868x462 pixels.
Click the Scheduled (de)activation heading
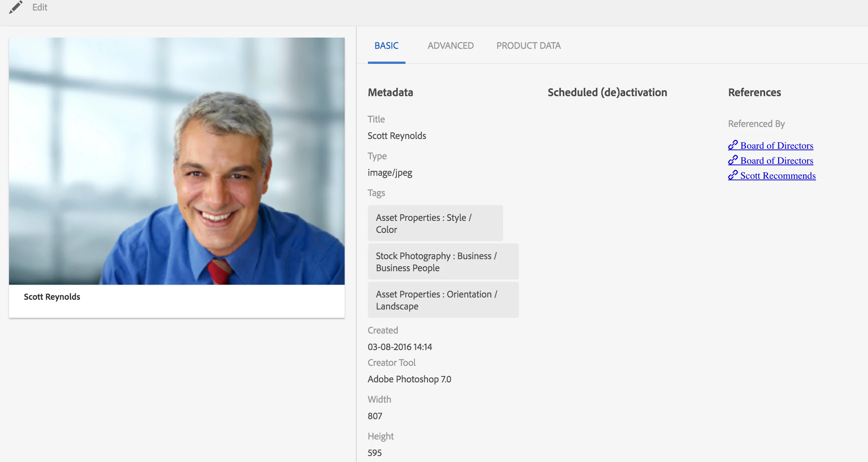(607, 92)
